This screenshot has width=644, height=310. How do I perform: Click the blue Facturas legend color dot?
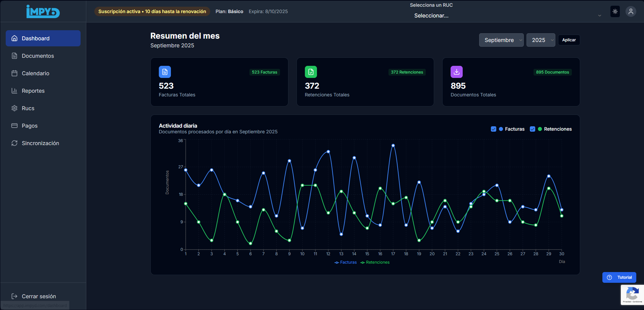pyautogui.click(x=501, y=129)
